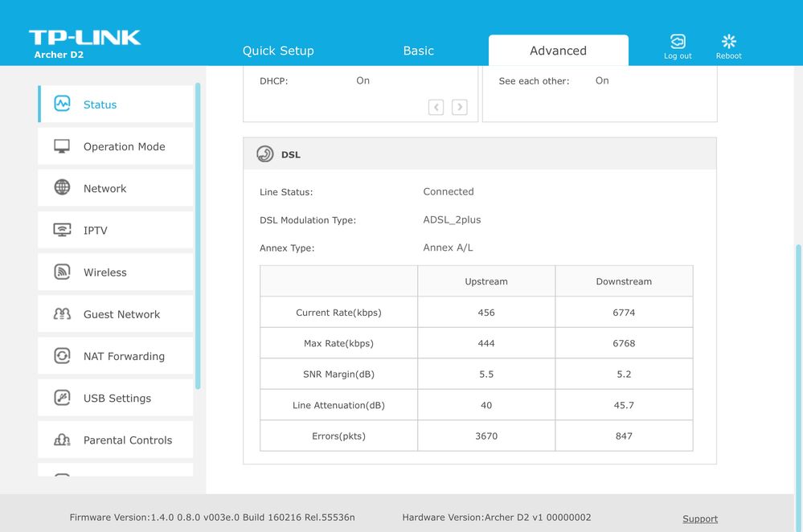The height and width of the screenshot is (532, 803).
Task: Open the Wireless menu item
Action: 116,272
